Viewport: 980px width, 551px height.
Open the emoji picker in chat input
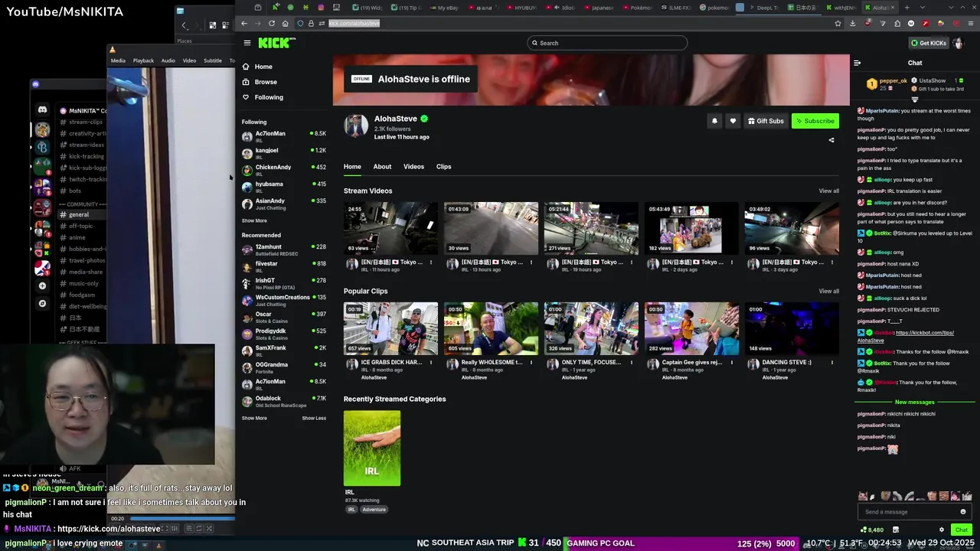click(963, 512)
